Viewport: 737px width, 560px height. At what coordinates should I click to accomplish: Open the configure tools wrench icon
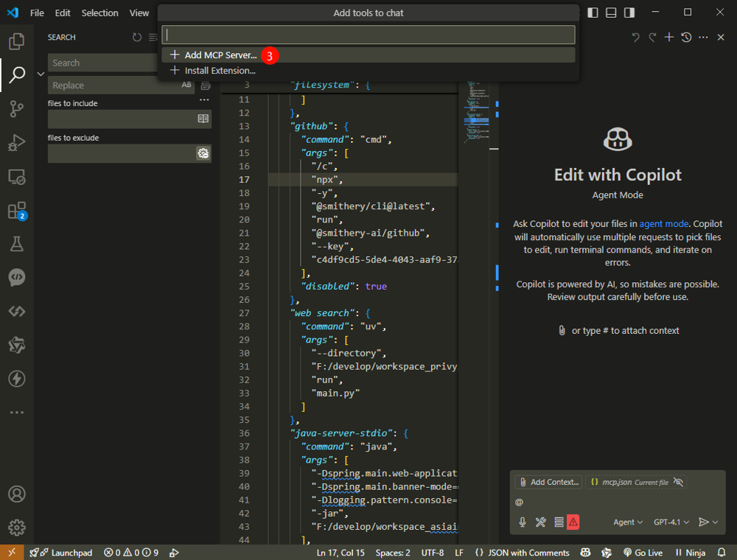coord(540,522)
